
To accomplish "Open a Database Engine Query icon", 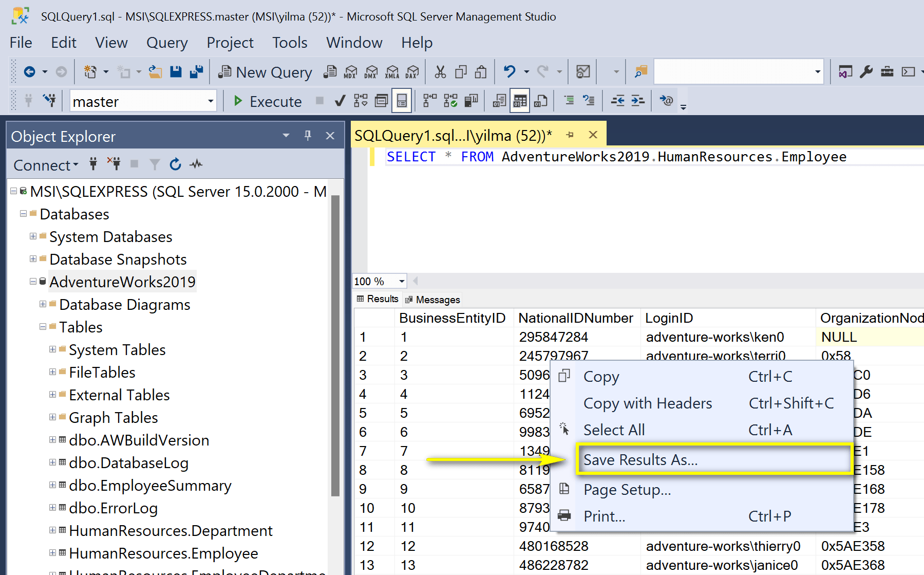I will pyautogui.click(x=330, y=72).
